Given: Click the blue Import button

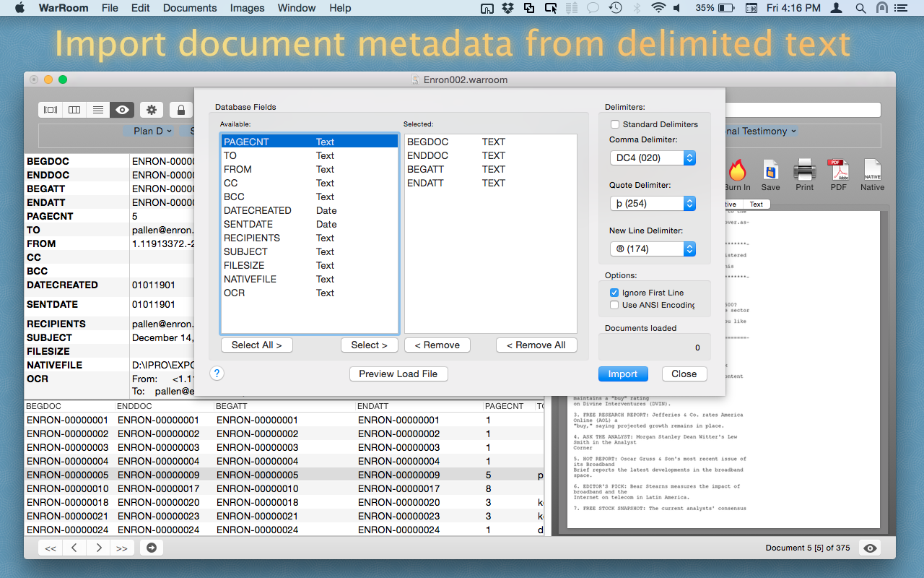Looking at the screenshot, I should point(623,374).
